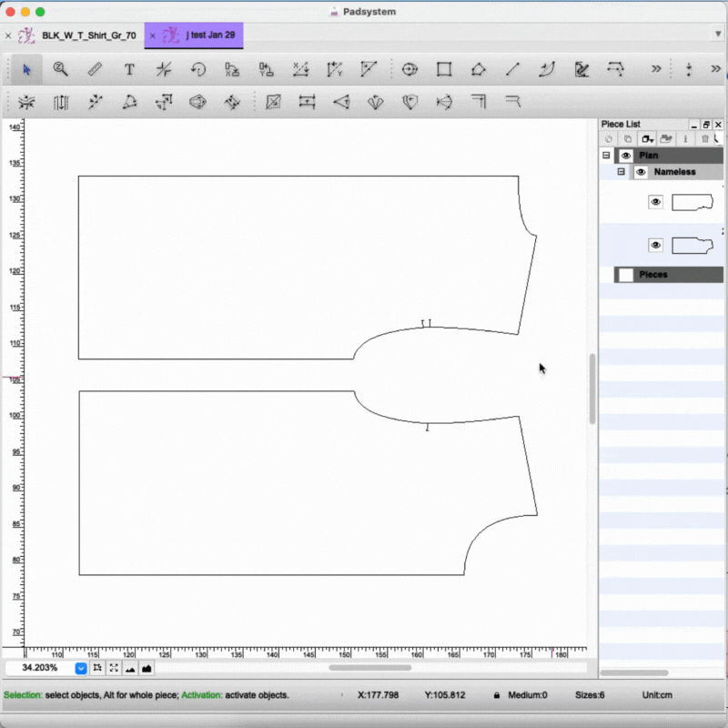This screenshot has width=728, height=728.
Task: Select the arrow Selection tool
Action: pos(26,70)
